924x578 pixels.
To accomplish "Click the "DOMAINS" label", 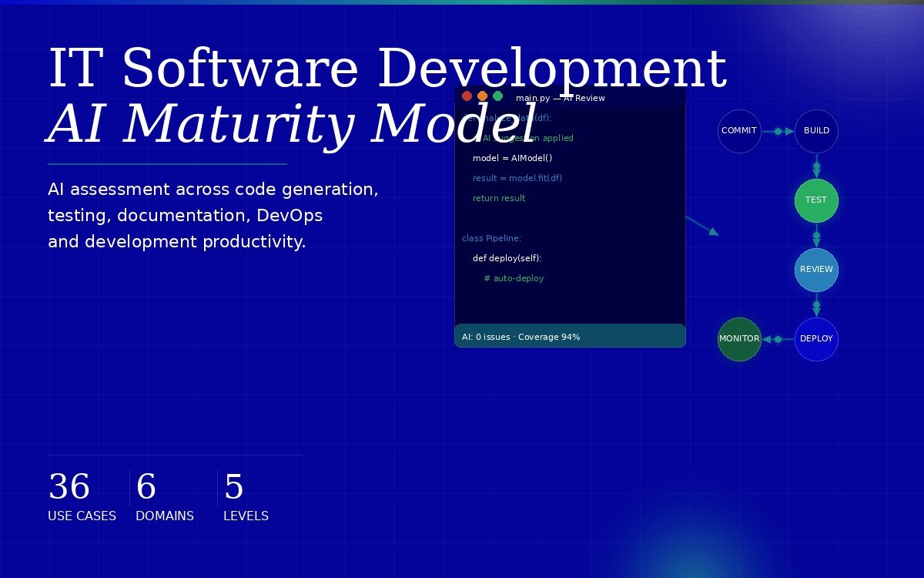I will point(165,516).
